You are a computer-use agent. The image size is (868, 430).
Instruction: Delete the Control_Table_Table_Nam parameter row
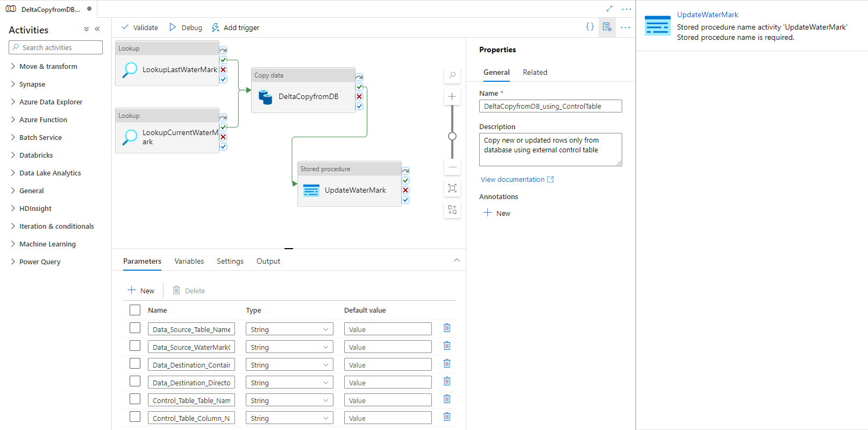[447, 399]
